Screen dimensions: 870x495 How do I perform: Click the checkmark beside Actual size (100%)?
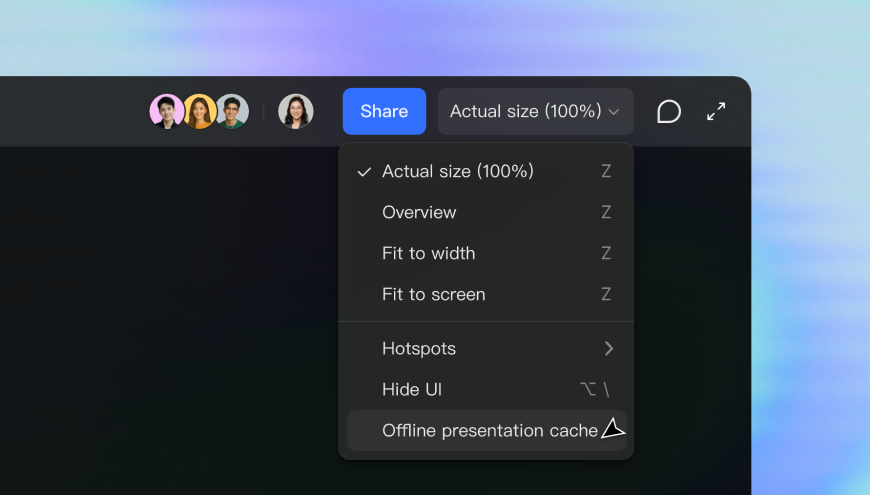pos(364,172)
